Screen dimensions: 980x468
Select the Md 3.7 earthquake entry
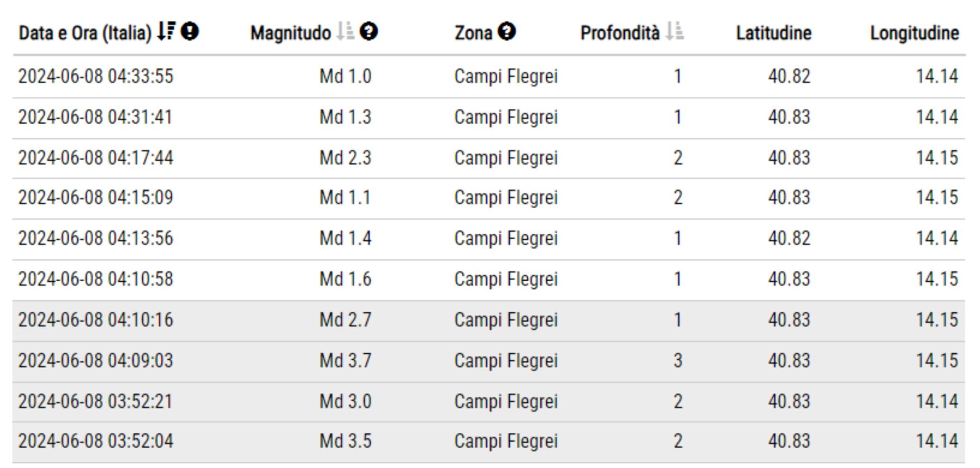pyautogui.click(x=345, y=361)
